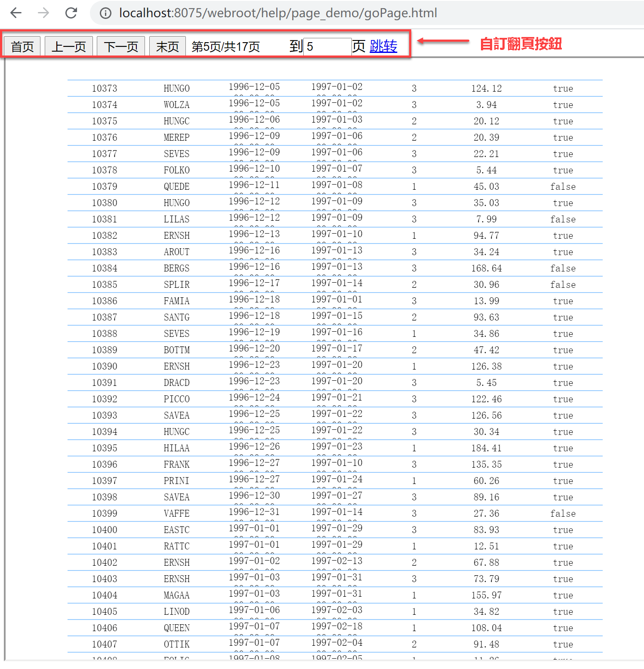Click customer cell FOLKO
Image resolution: width=644 pixels, height=669 pixels.
click(176, 170)
